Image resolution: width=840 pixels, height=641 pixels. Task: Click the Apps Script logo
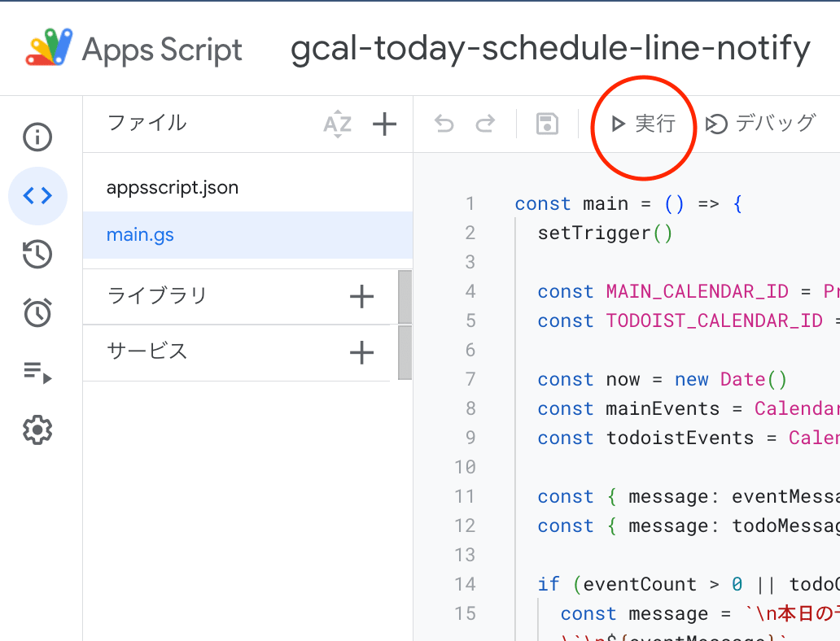(50, 47)
